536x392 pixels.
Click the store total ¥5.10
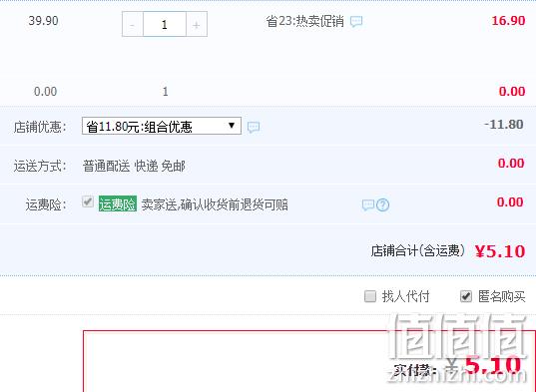[500, 251]
